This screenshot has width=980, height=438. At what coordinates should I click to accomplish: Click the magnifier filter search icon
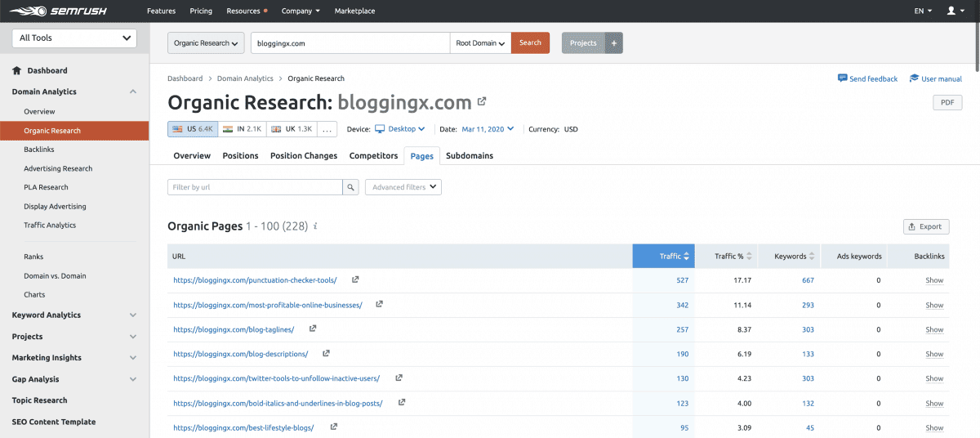[350, 187]
